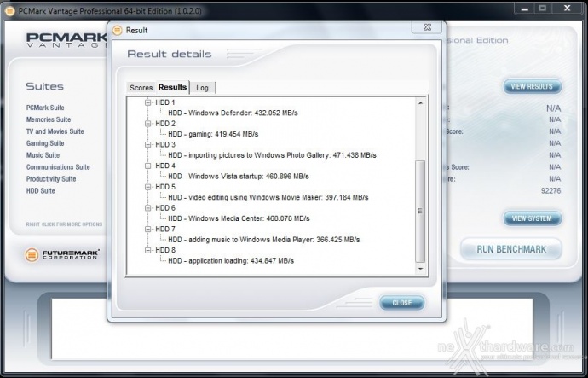Click the HDD 1 label

pos(165,102)
